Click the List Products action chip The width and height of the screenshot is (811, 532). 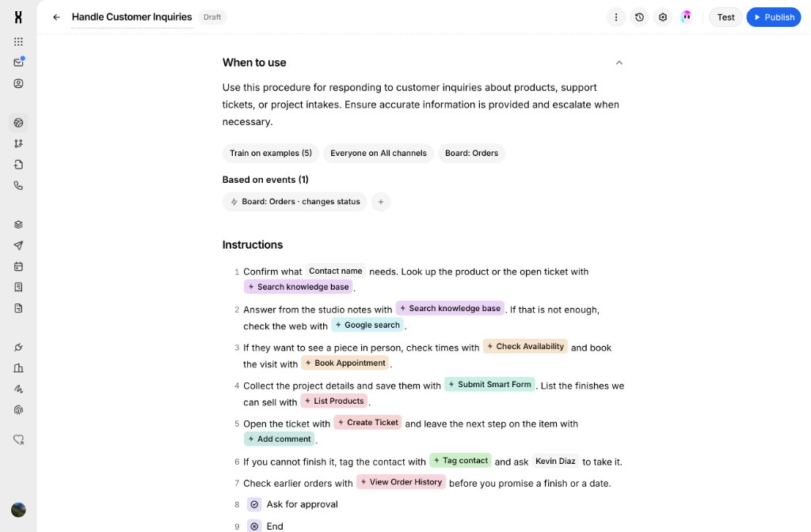coord(334,401)
